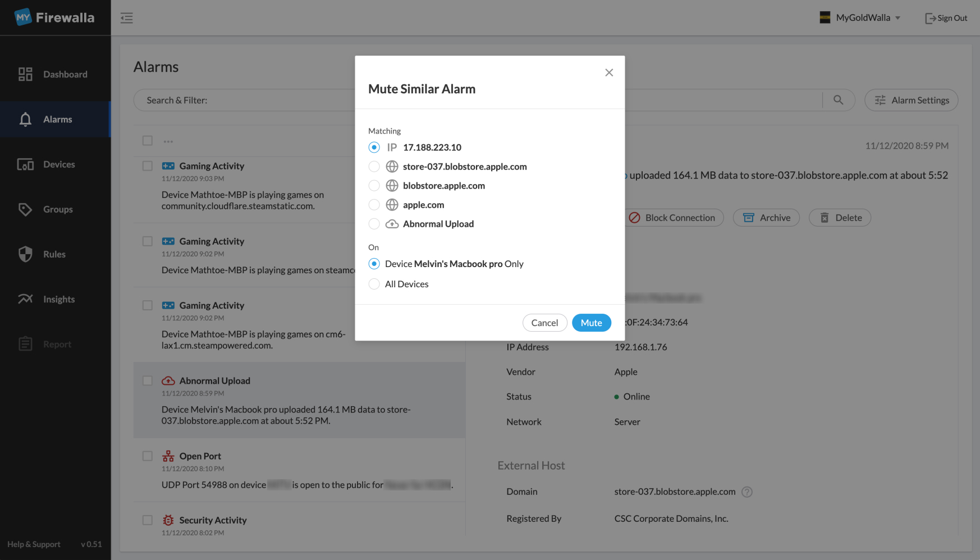This screenshot has width=980, height=560.
Task: Click the Alarm Settings sliders icon
Action: point(880,100)
